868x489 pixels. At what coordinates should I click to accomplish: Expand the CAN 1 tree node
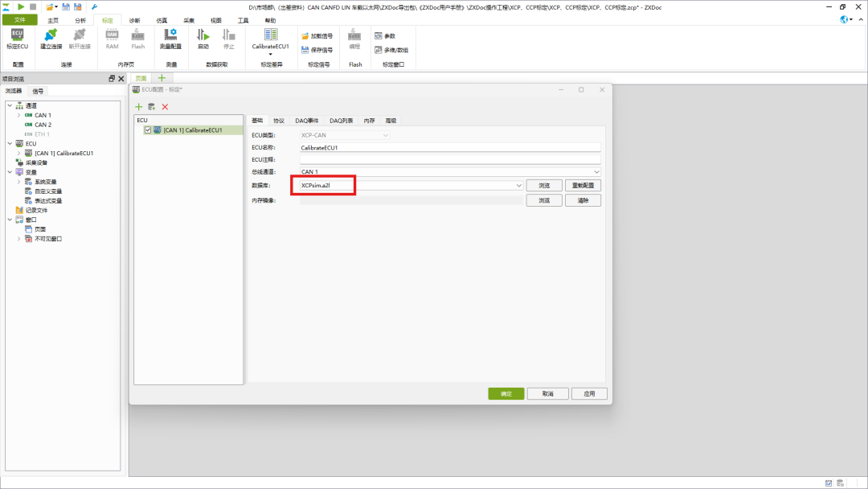[x=18, y=115]
